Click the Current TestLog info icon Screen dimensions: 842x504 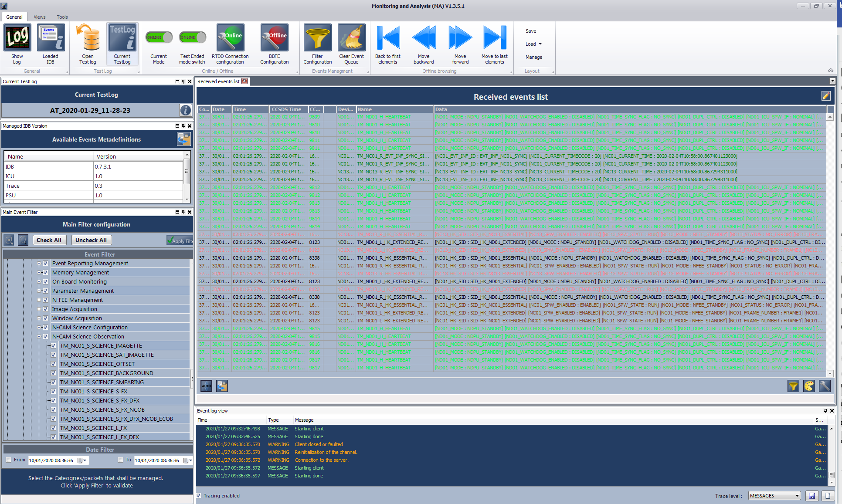185,110
